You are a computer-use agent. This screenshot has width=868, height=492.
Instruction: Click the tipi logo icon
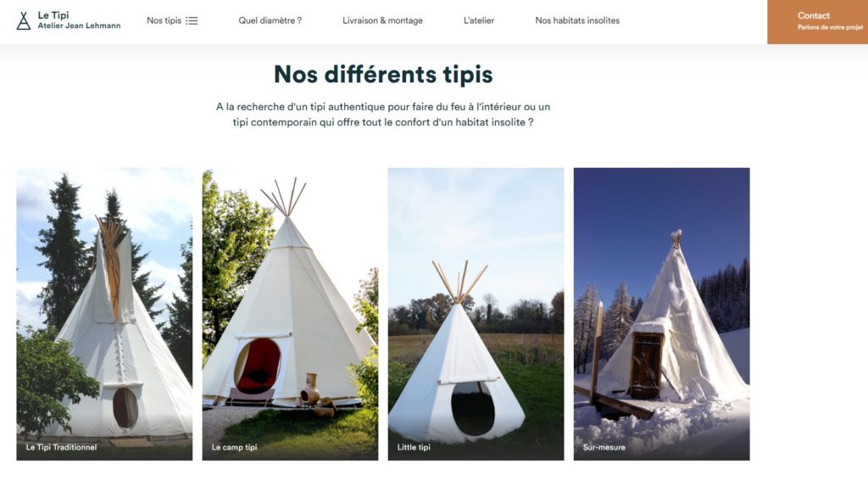(23, 20)
